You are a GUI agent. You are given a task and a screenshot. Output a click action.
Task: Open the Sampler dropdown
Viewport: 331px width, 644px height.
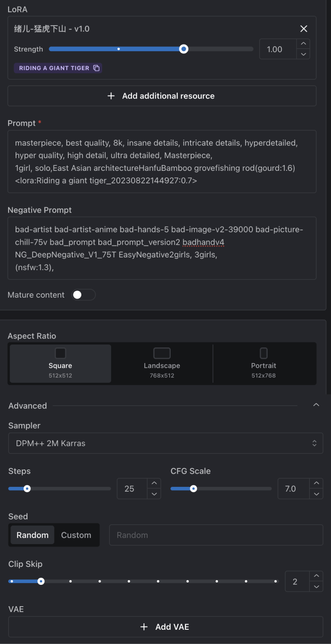[165, 443]
